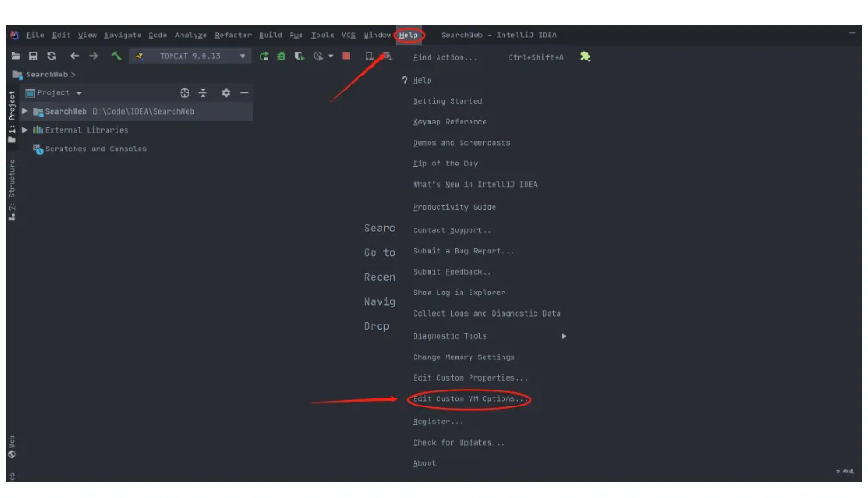Open the File menu
868x498 pixels.
(35, 35)
